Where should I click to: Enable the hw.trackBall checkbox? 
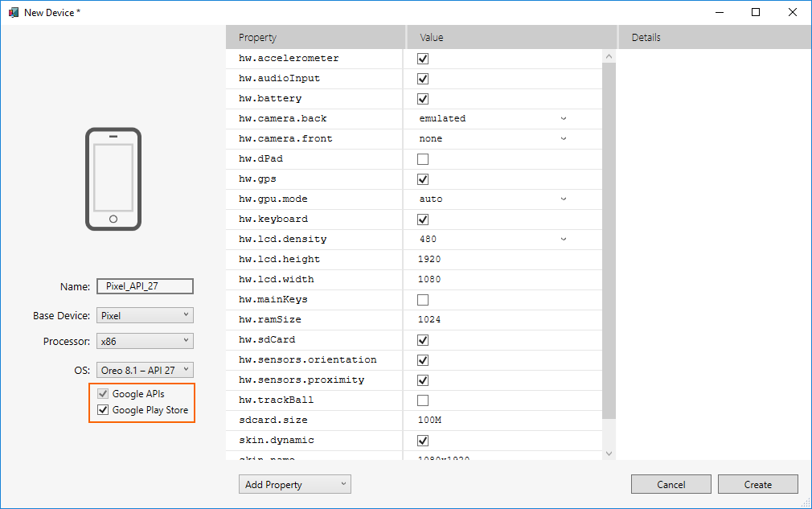coord(423,400)
